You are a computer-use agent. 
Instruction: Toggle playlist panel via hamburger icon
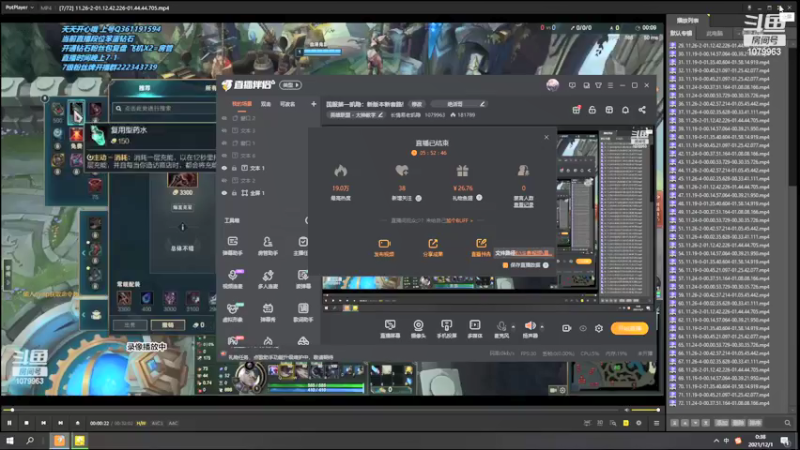656,423
